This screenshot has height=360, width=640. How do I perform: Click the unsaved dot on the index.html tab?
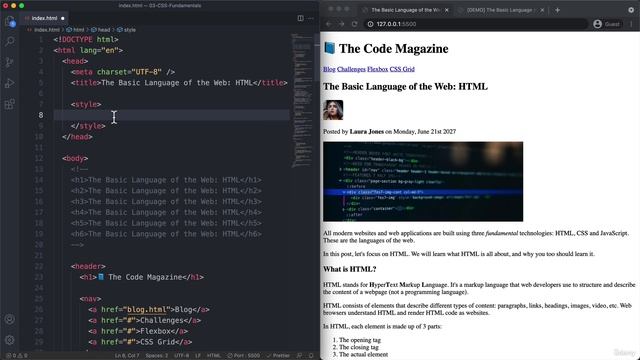[62, 18]
